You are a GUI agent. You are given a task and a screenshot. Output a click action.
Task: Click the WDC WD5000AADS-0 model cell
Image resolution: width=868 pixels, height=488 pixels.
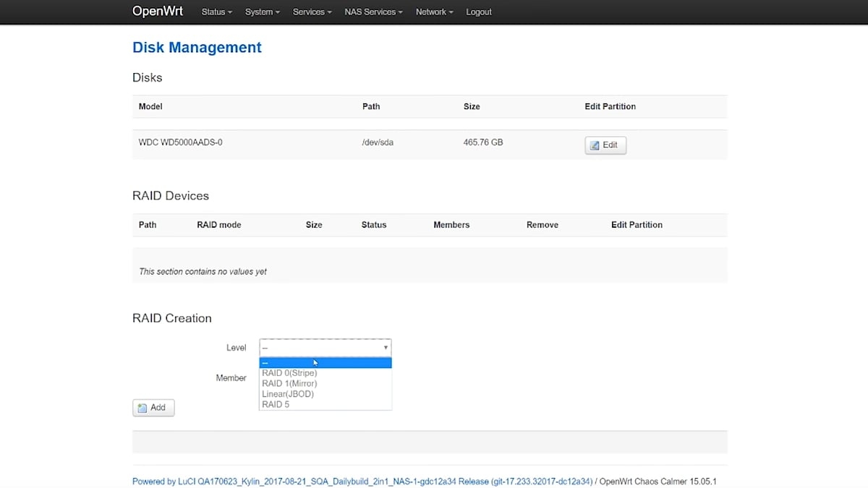click(x=181, y=143)
